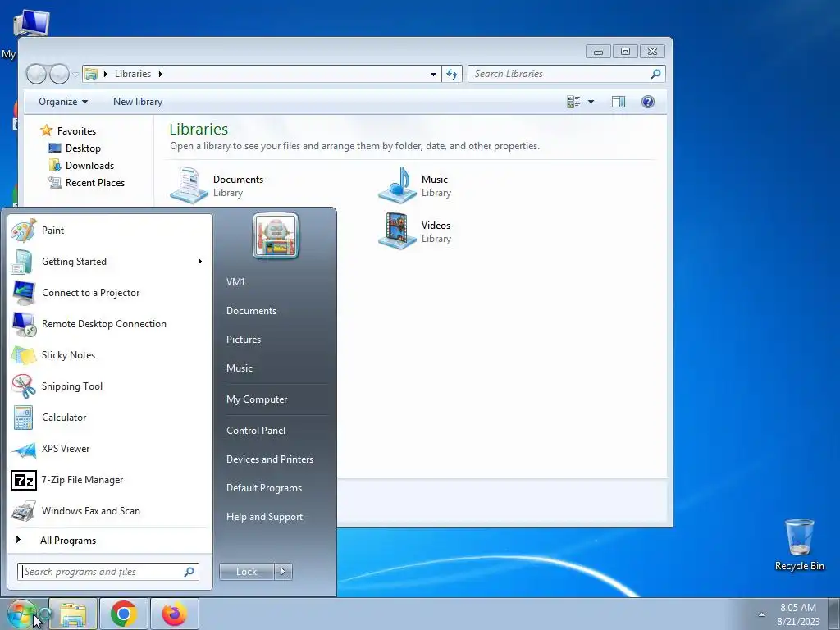Open the Organize dropdown menu
The width and height of the screenshot is (840, 630).
(63, 102)
